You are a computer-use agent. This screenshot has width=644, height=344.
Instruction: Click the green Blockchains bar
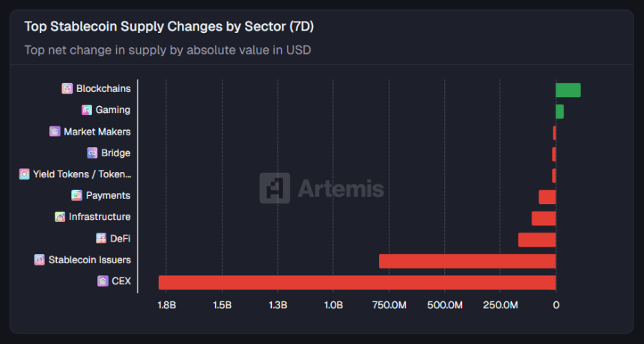point(568,90)
